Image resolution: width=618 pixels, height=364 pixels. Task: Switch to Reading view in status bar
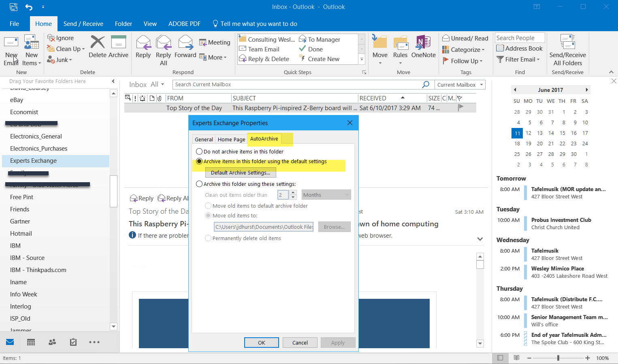(x=516, y=358)
